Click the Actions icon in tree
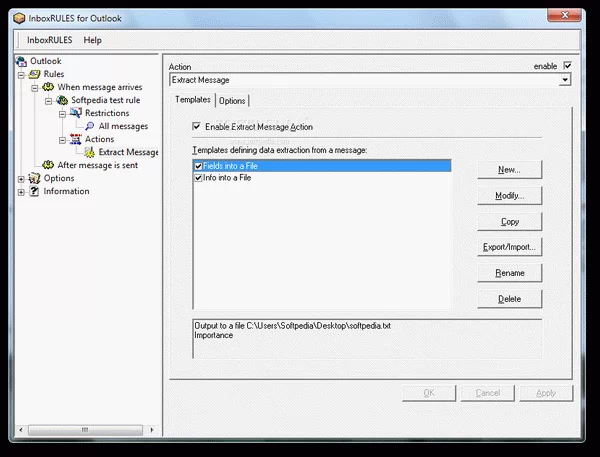 click(76, 139)
